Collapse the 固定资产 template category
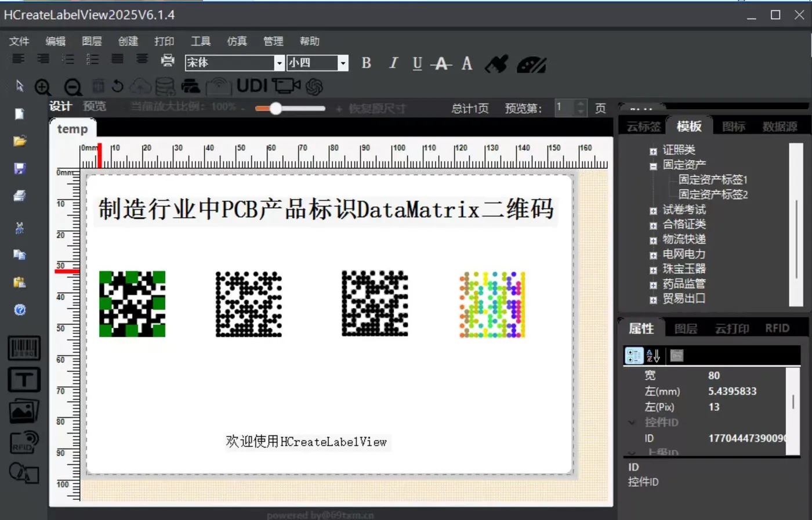Screen dimensions: 812x520 click(x=654, y=166)
